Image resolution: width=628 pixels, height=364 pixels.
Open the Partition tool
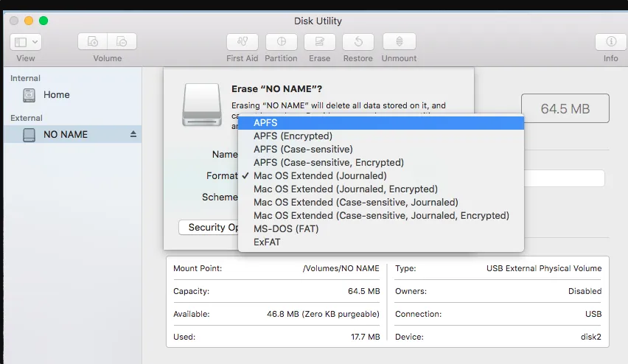click(x=281, y=41)
